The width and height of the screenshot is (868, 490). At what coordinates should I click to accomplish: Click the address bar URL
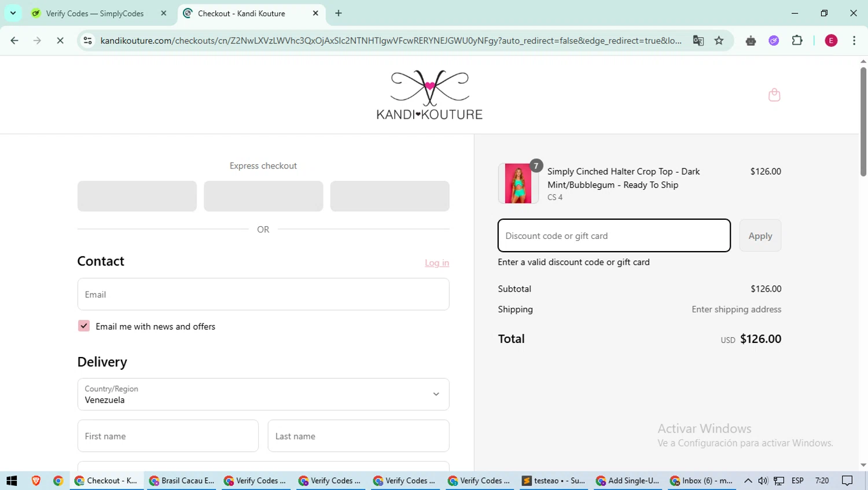[x=391, y=40]
